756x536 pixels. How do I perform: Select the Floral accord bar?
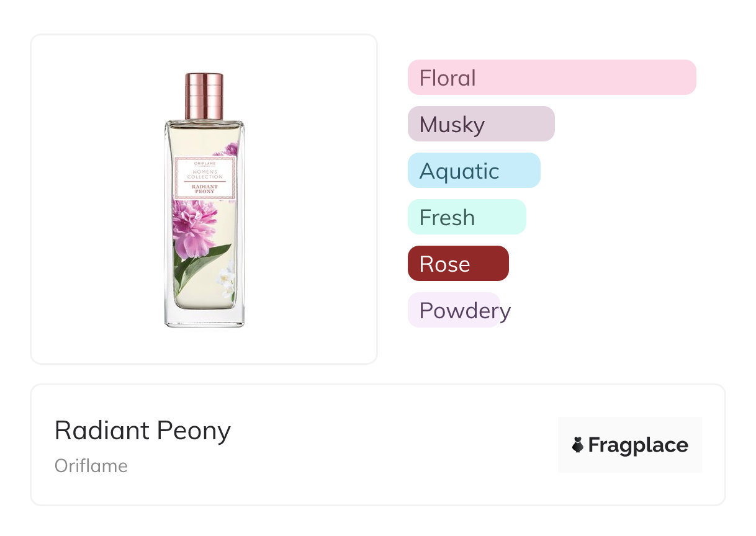coord(551,78)
